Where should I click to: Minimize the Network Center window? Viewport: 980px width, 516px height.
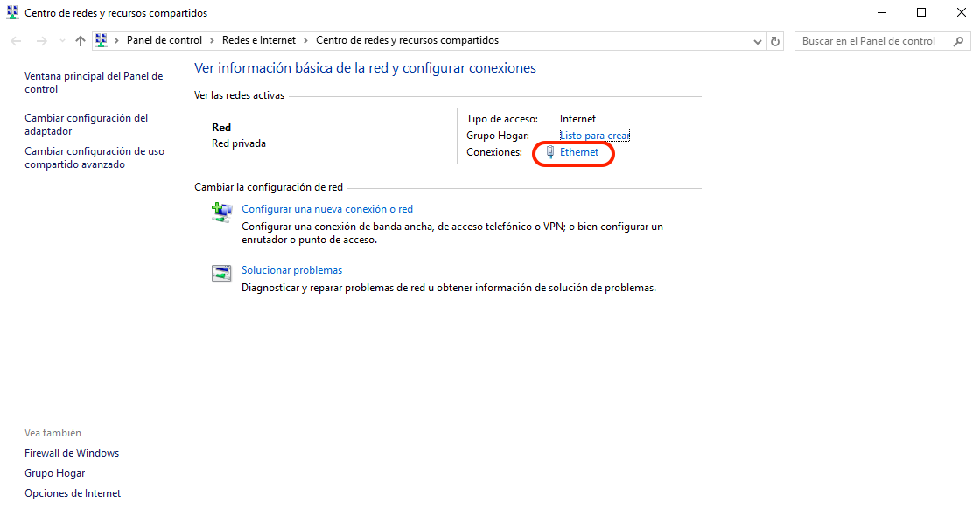pyautogui.click(x=882, y=12)
